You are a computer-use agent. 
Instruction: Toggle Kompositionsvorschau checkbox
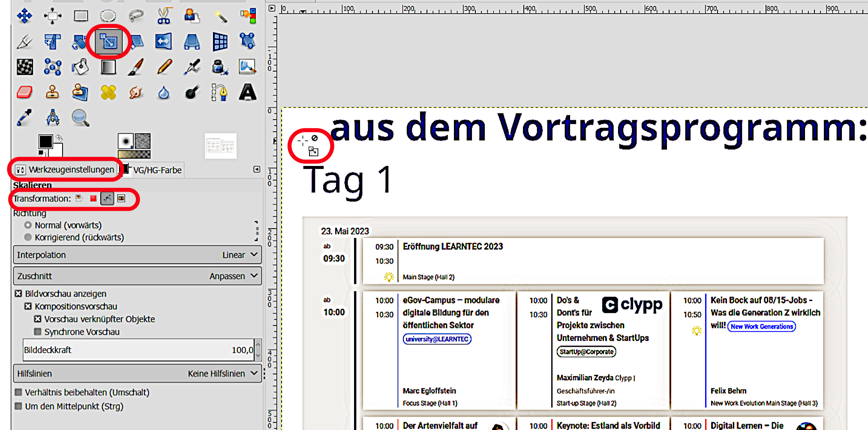pos(28,307)
